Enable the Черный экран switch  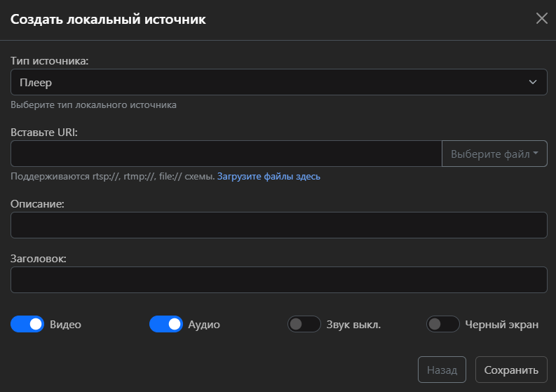click(x=443, y=325)
